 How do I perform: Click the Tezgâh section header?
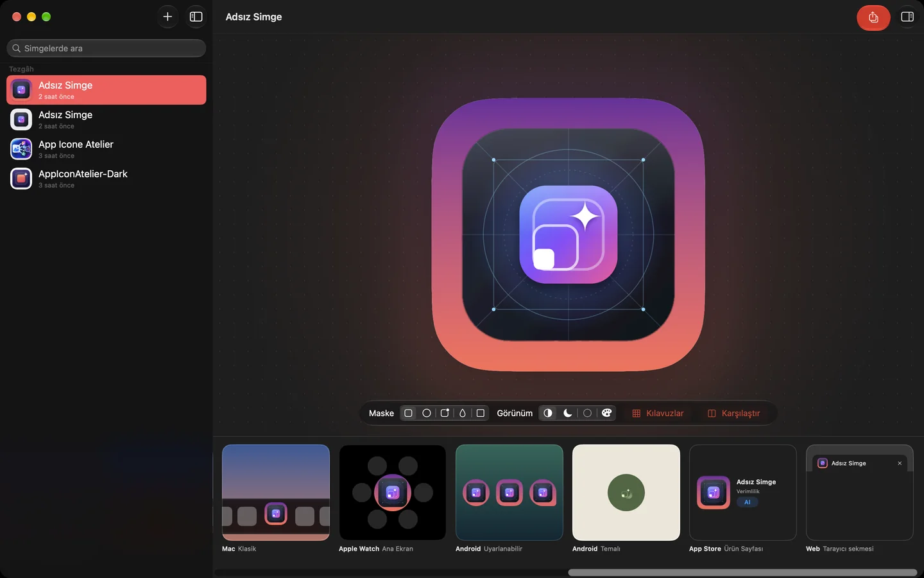point(21,69)
